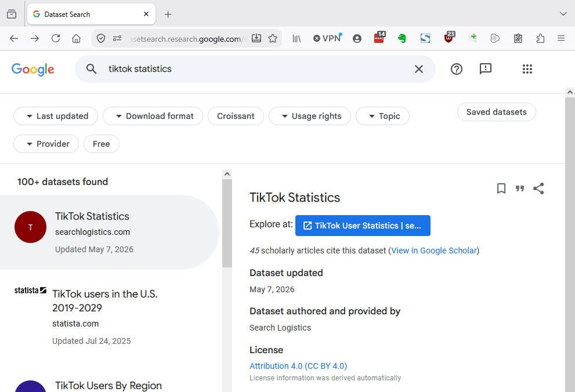This screenshot has height=392, width=575.
Task: Click the '100+ datasets found' text
Action: pyautogui.click(x=63, y=182)
